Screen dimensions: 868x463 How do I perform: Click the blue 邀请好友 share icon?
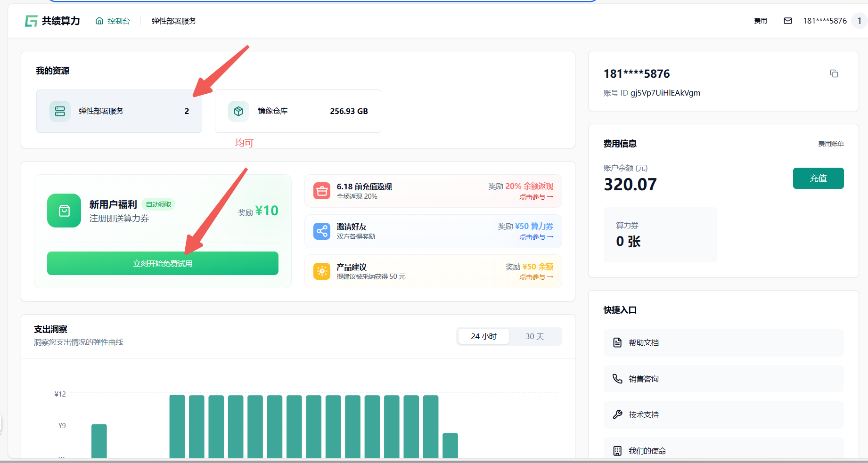322,231
